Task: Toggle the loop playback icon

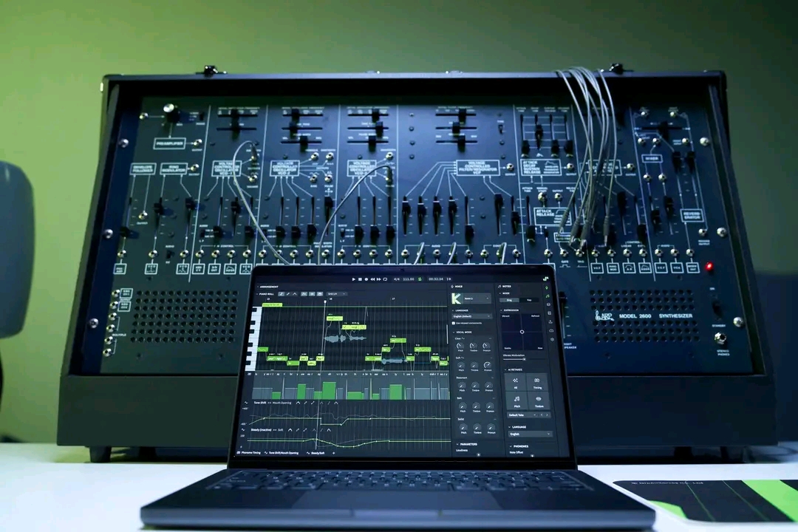Action: (384, 279)
